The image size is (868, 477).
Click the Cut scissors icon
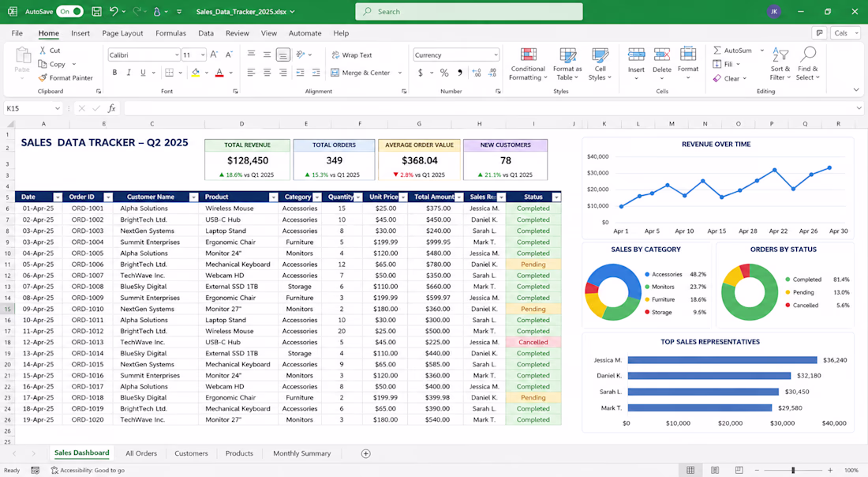(x=43, y=51)
